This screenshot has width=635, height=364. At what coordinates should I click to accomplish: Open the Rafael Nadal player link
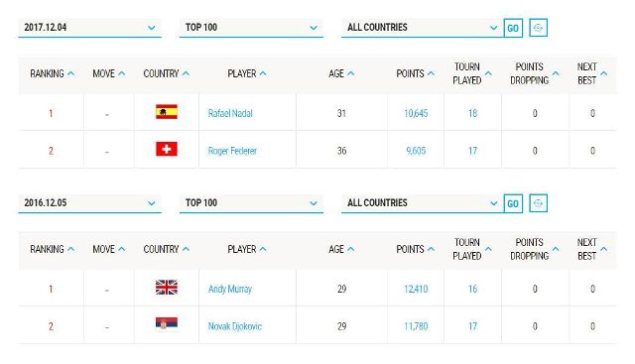(x=230, y=113)
